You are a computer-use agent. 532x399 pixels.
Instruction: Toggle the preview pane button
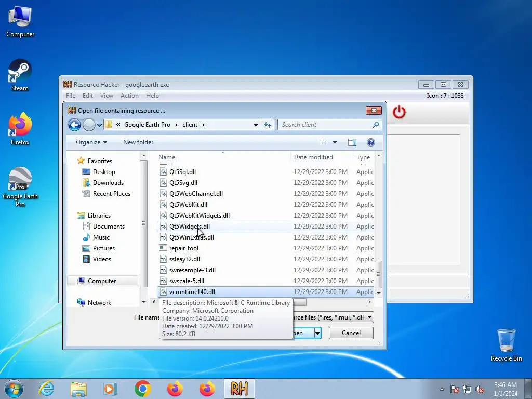pyautogui.click(x=352, y=142)
